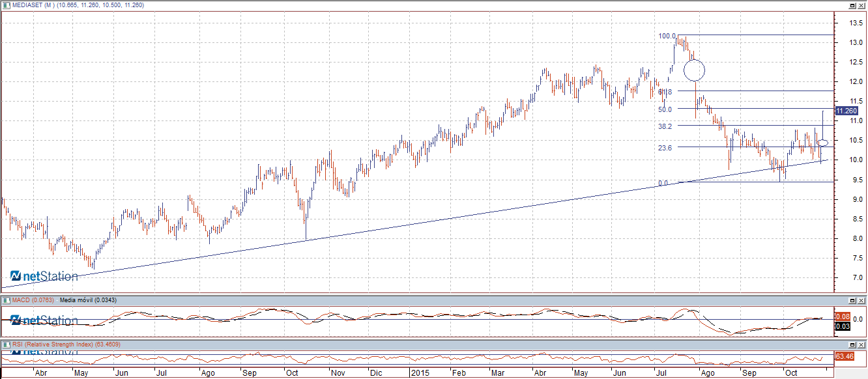Screen dimensions: 868x379
Task: Select the small ellipse annotation near October
Action: coord(822,143)
